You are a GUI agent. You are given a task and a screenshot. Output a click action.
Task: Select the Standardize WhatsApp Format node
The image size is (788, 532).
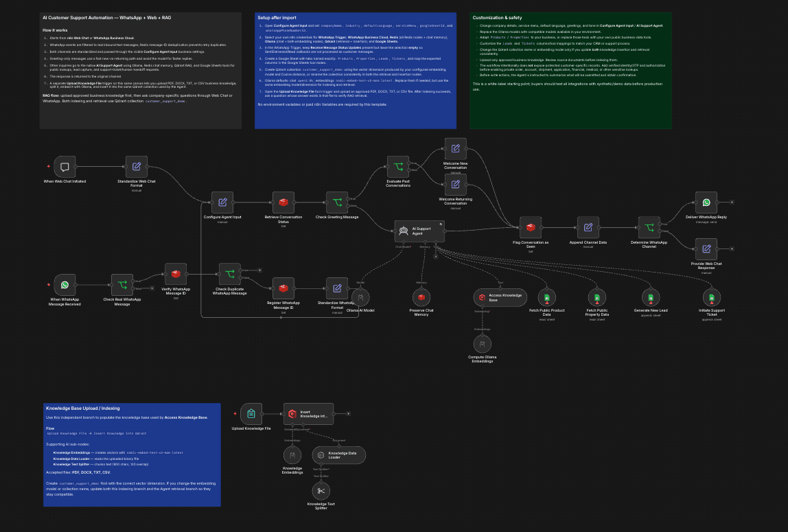(x=337, y=288)
